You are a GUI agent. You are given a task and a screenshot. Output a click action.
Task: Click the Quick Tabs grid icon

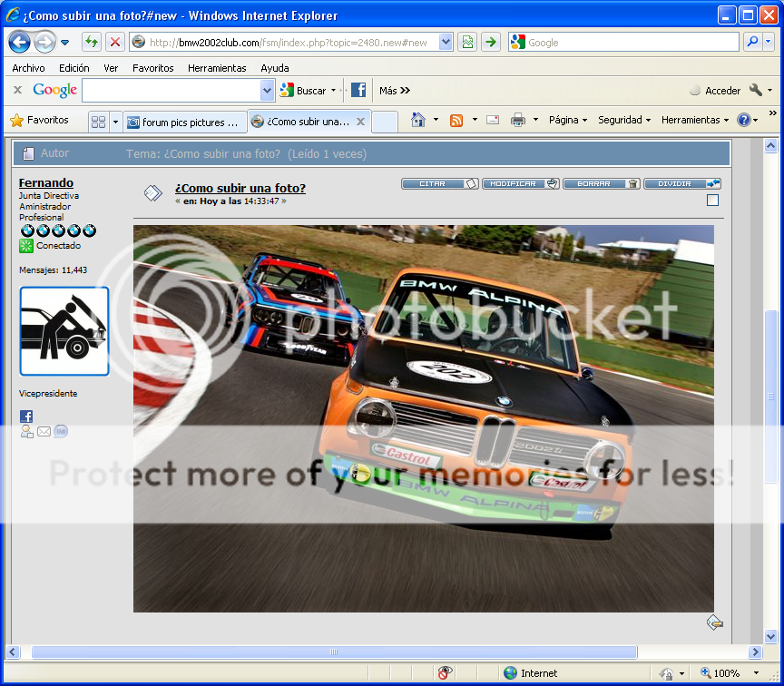pos(99,122)
